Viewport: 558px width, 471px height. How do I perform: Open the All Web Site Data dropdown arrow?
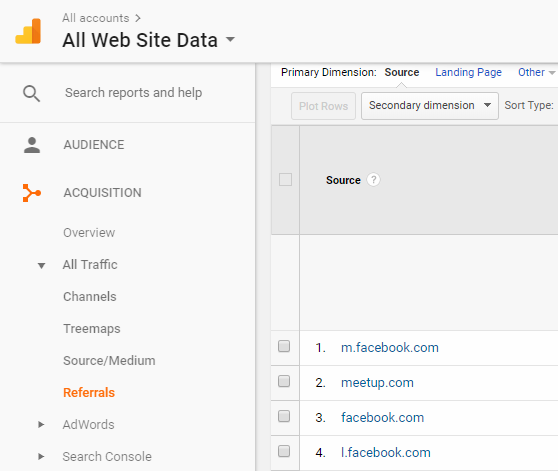(231, 39)
